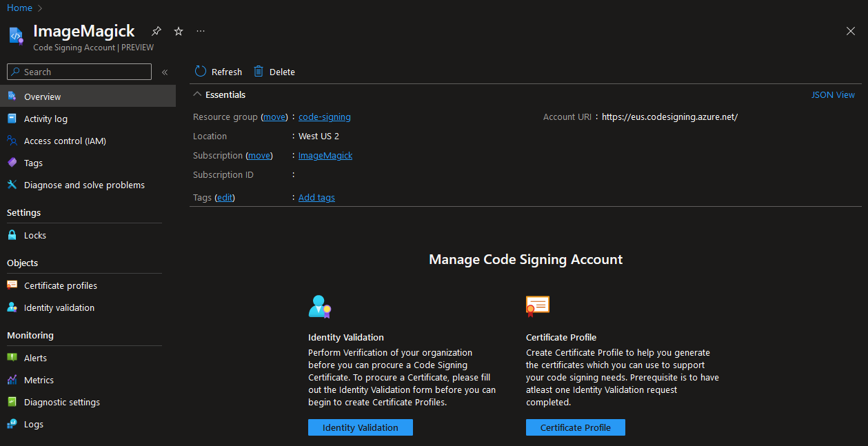The image size is (868, 446).
Task: Pin the ImageMagick page to dashboard
Action: pyautogui.click(x=156, y=31)
